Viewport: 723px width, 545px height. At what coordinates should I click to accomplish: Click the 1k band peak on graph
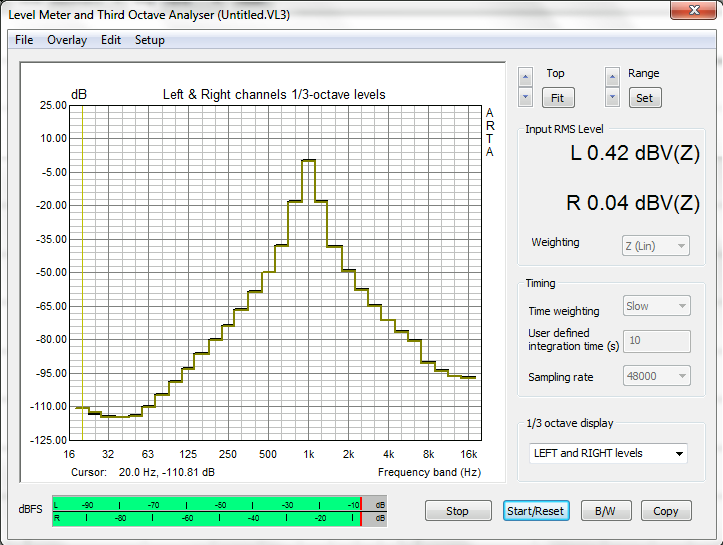point(308,160)
